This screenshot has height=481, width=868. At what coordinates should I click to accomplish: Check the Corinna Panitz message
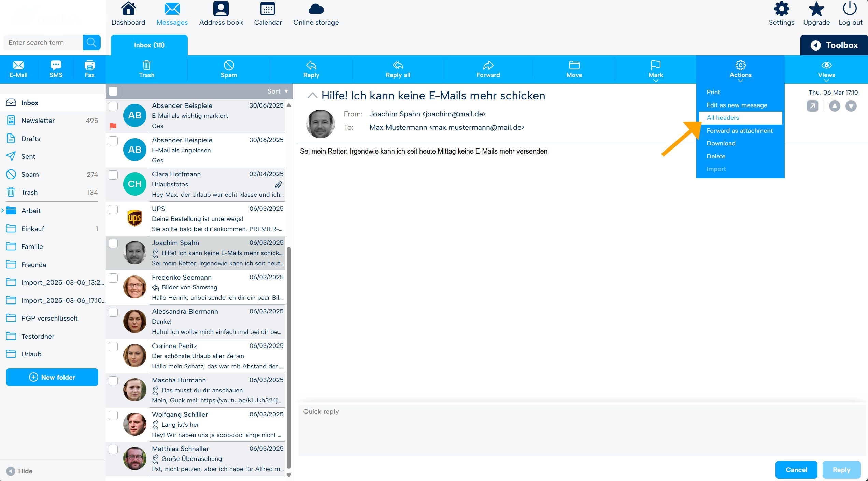tap(113, 346)
